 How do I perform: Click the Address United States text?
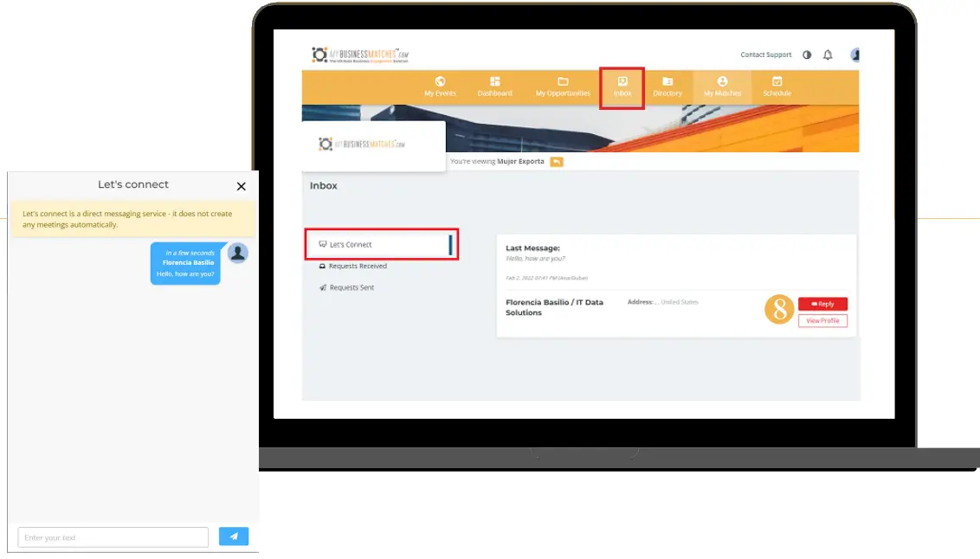click(662, 302)
